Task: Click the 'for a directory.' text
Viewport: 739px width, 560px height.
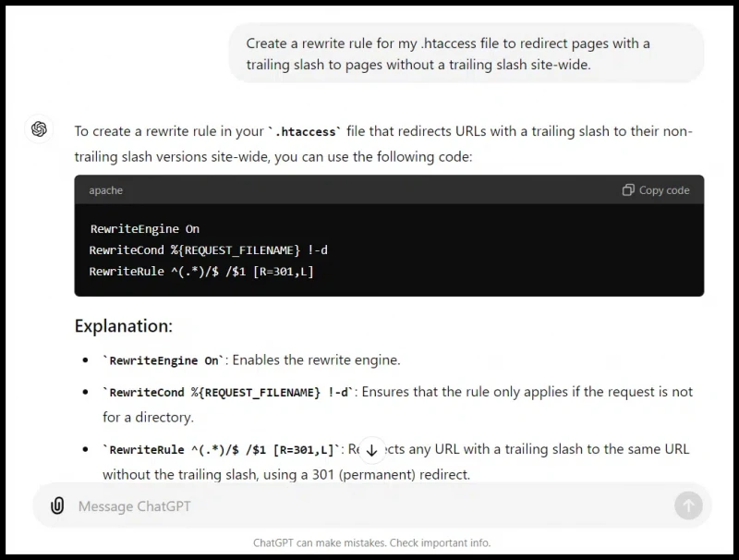Action: pyautogui.click(x=148, y=417)
